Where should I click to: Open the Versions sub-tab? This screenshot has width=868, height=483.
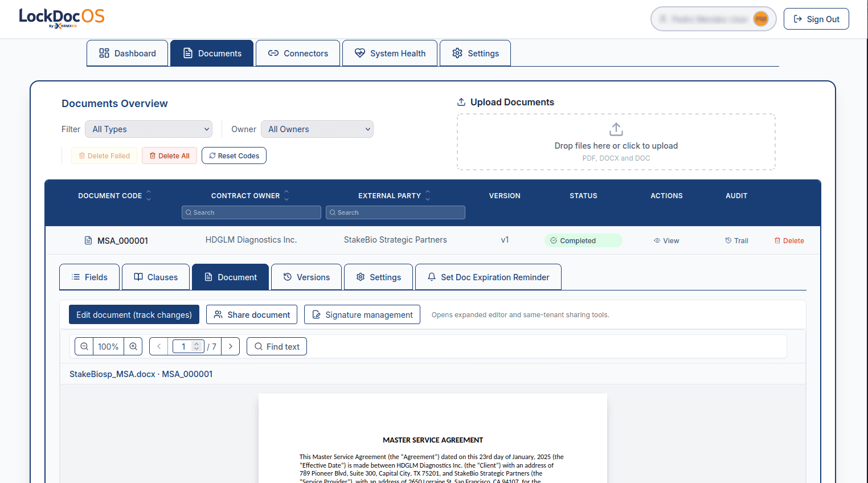[306, 277]
